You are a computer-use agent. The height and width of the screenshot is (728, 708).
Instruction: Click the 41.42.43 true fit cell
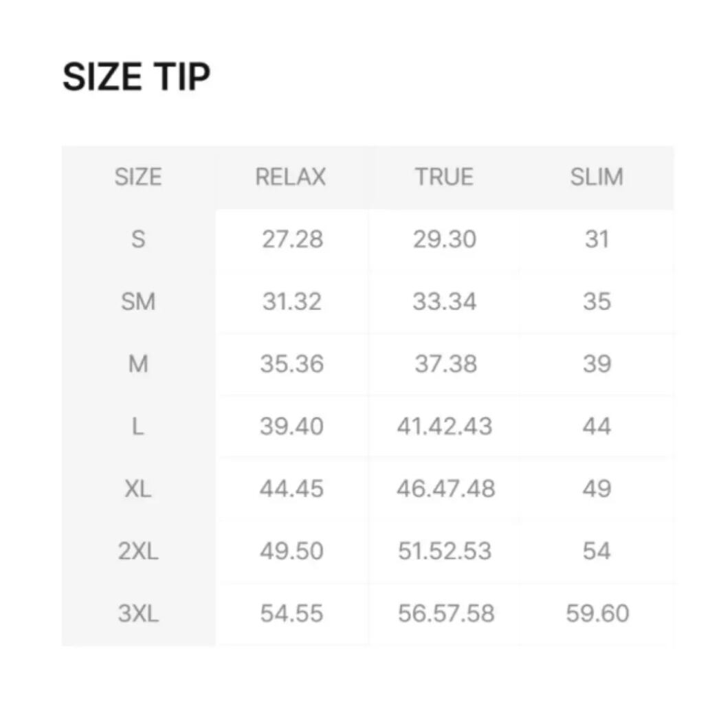coord(445,427)
